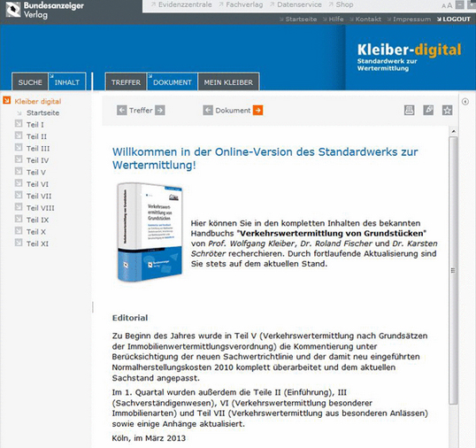The image size is (476, 448).
Task: Click the scrollbar up arrow
Action: tap(454, 131)
